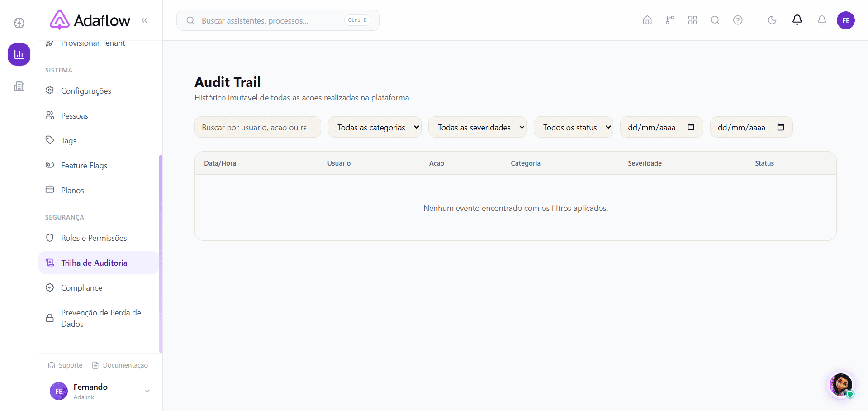Open Provisionar Tenant menu item
The height and width of the screenshot is (411, 868).
click(x=99, y=43)
